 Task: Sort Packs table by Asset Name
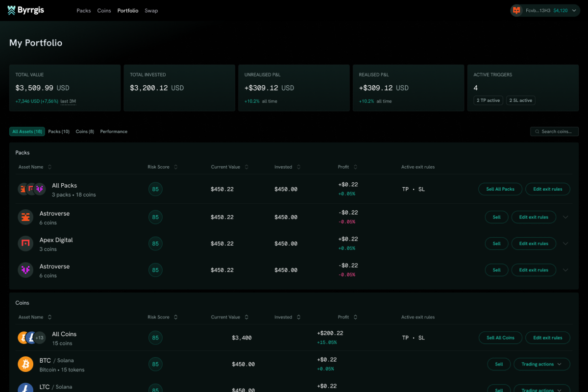49,167
